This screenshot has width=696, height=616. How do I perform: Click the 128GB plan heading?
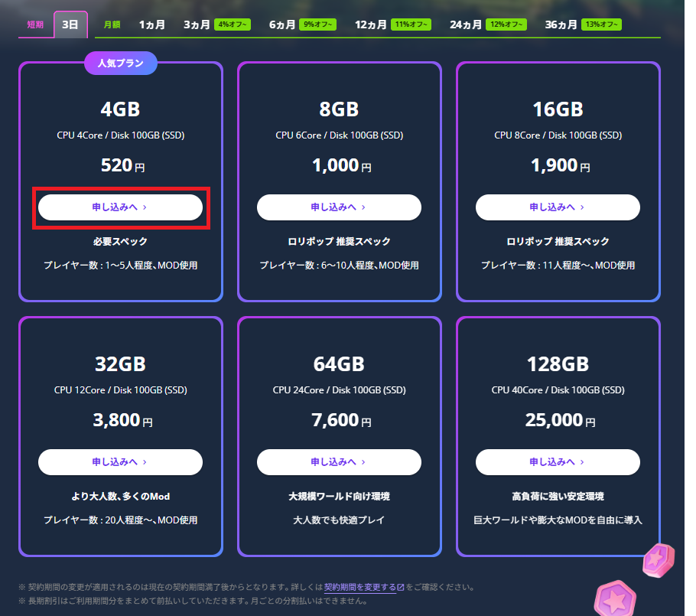[x=558, y=364]
